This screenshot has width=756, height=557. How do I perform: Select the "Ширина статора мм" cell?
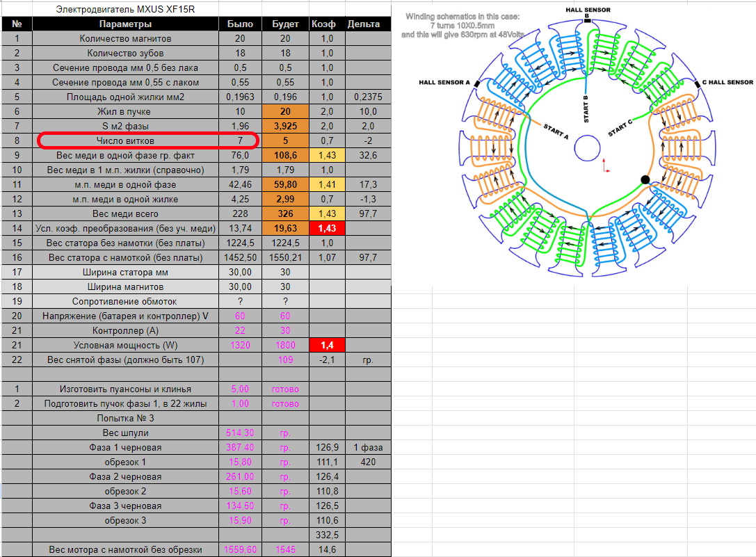125,272
